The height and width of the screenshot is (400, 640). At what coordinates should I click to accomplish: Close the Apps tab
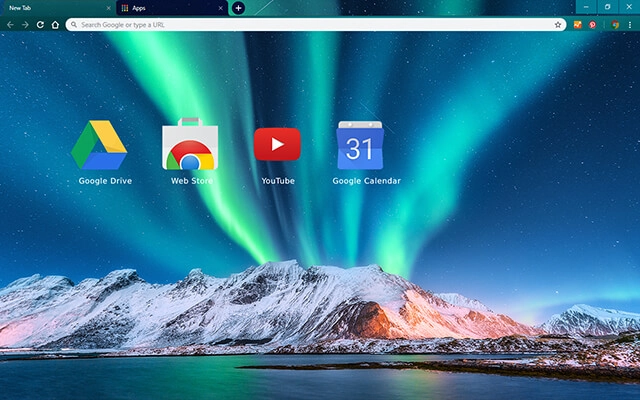pyautogui.click(x=220, y=8)
